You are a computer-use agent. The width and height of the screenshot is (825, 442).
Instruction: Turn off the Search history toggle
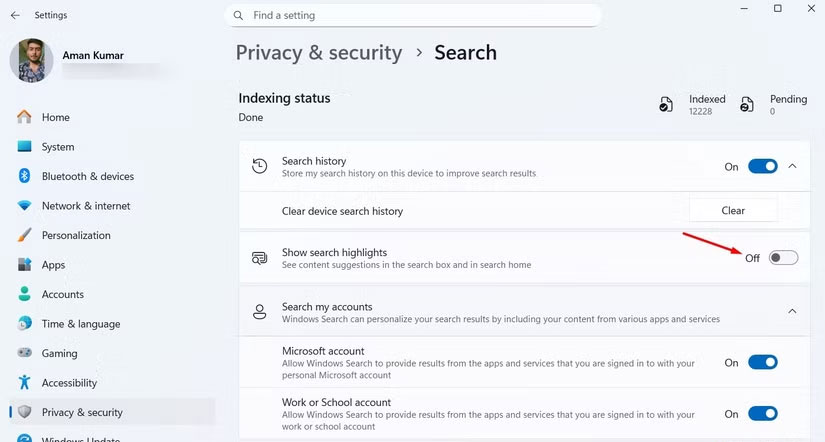pos(763,167)
